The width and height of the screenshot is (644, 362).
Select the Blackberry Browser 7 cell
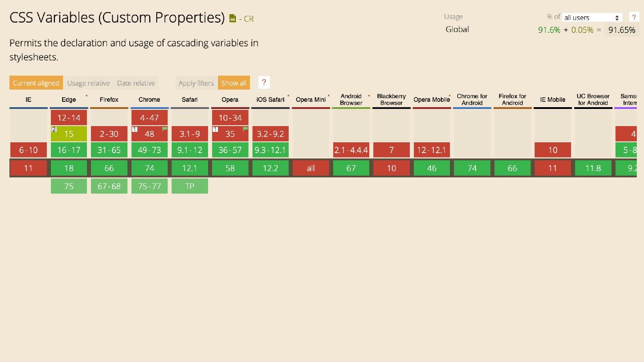click(x=391, y=150)
